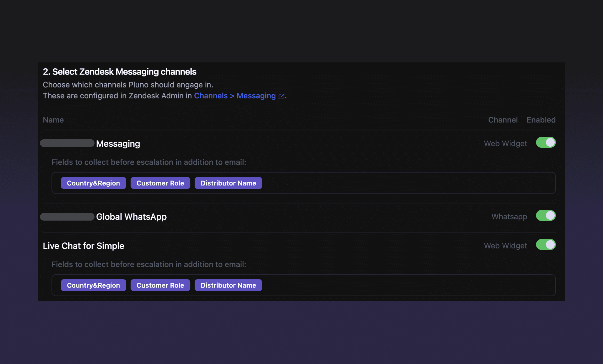Viewport: 603px width, 364px height.
Task: Click the Enabled column header
Action: [541, 120]
